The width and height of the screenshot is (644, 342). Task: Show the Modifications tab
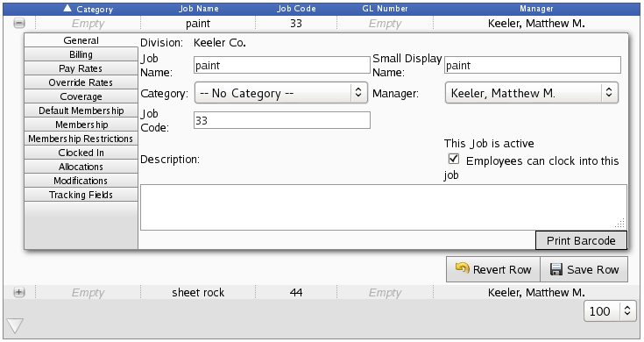[81, 180]
